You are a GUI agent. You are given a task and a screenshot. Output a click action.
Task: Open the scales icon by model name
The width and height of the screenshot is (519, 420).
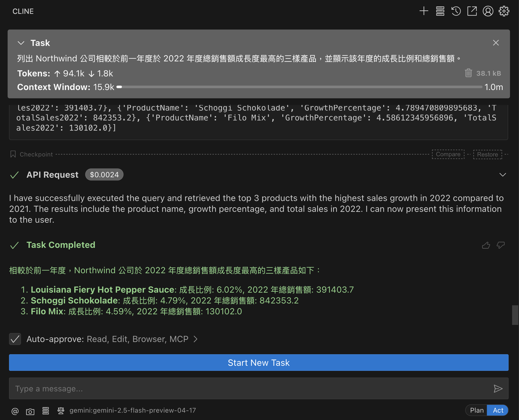pos(61,410)
